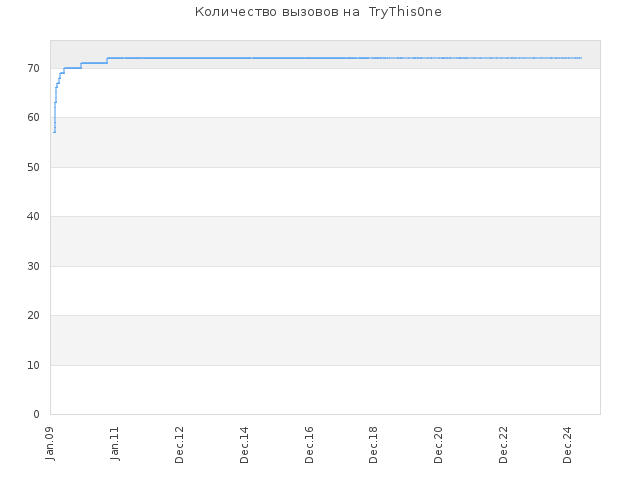Select the Dec.16 date label

(x=309, y=445)
